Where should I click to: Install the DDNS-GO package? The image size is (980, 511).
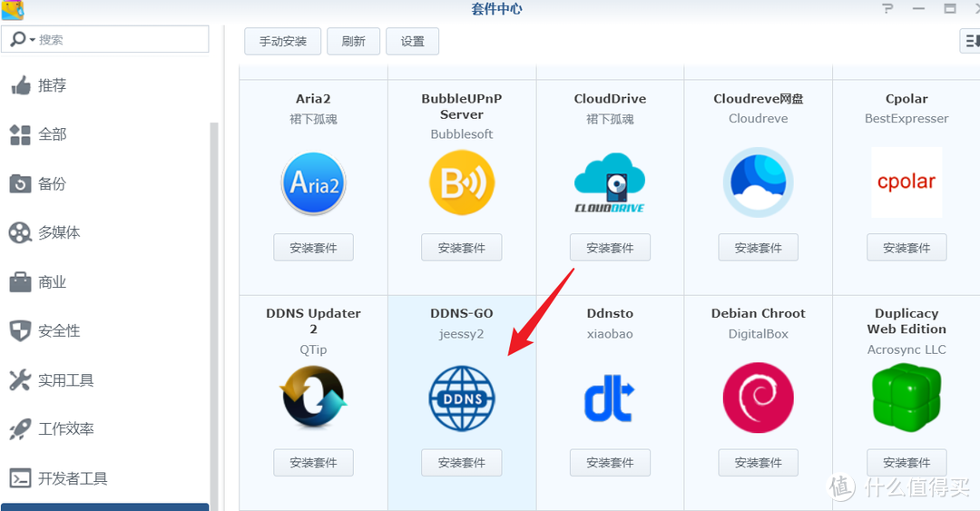coord(461,463)
